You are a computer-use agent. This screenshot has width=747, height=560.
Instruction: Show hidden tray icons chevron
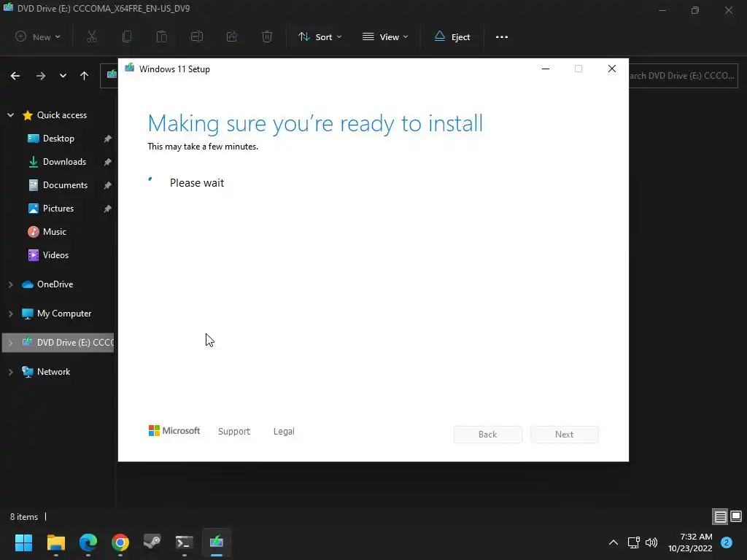click(x=614, y=542)
